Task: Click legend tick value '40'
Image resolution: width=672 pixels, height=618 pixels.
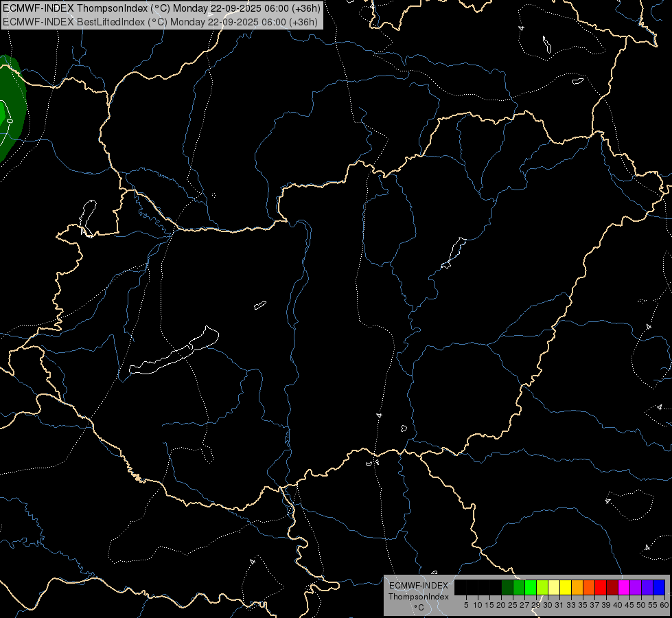Action: [618, 605]
